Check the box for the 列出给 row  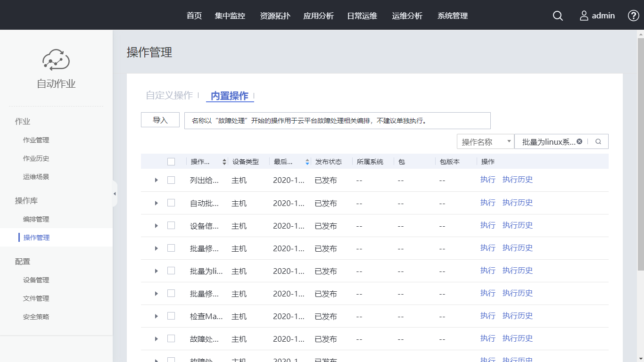[x=171, y=180]
